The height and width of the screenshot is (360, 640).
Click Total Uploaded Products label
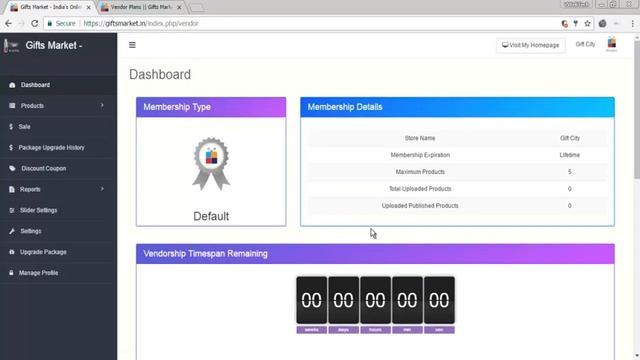tap(420, 189)
